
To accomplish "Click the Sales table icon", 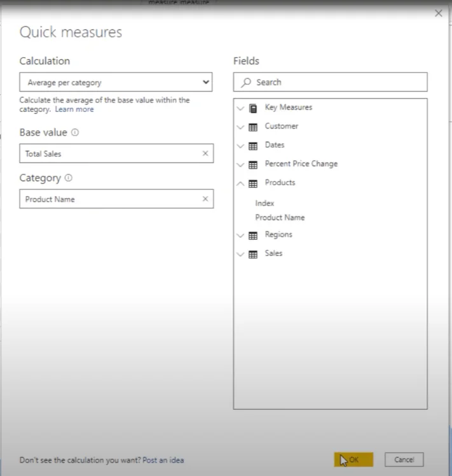I will point(253,254).
